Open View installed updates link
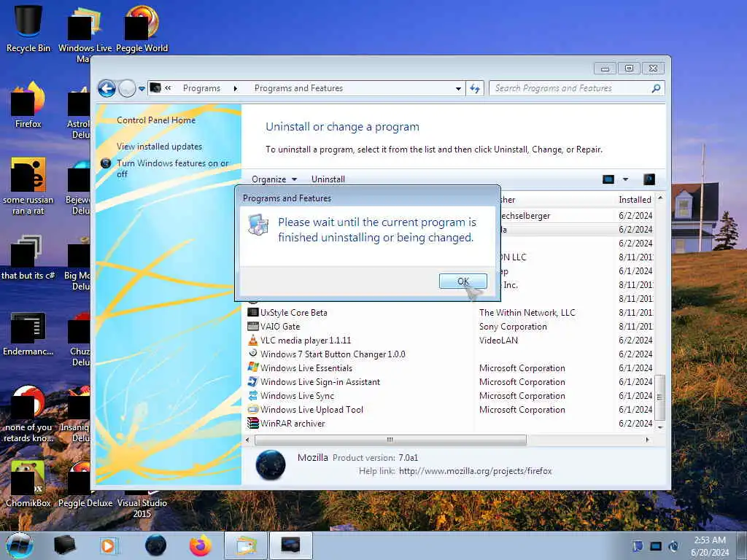This screenshot has width=747, height=560. click(159, 146)
